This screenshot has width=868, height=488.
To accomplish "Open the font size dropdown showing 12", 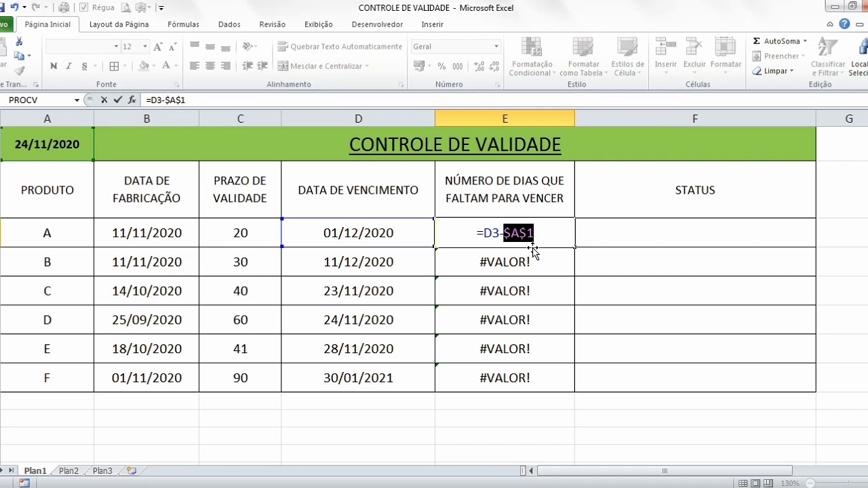I will [x=144, y=47].
